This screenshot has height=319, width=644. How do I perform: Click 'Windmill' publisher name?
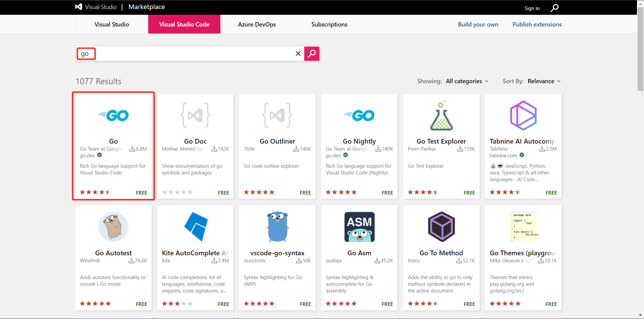tap(90, 261)
